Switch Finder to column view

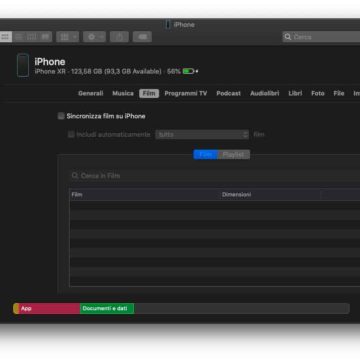32,37
